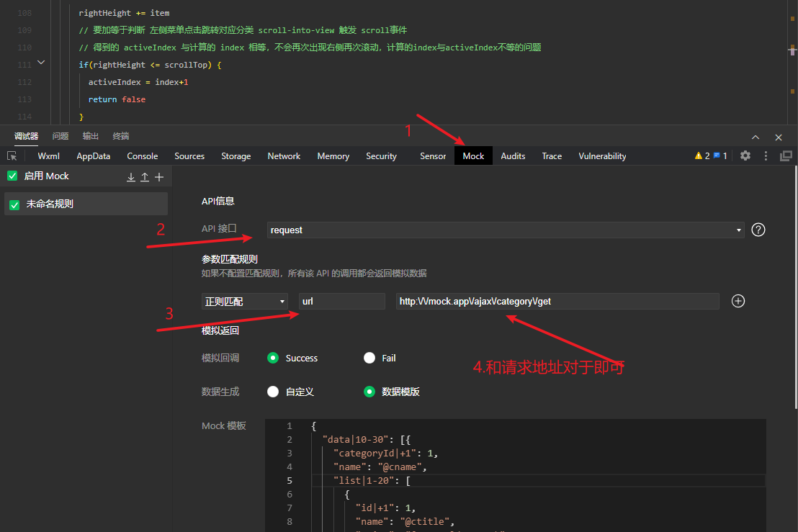Viewport: 798px width, 532px height.
Task: Click the warning count indicator icon
Action: pos(701,155)
